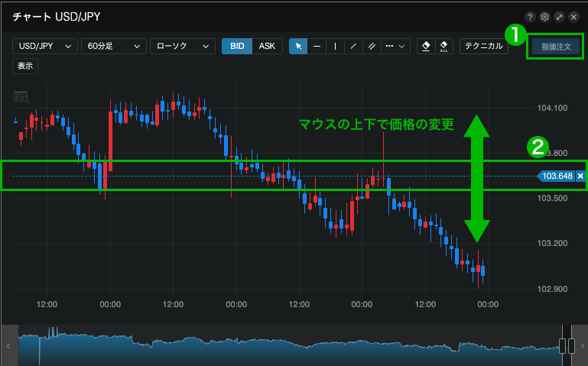This screenshot has width=588, height=366.
Task: Click the erase ALL drawings icon
Action: tap(444, 47)
